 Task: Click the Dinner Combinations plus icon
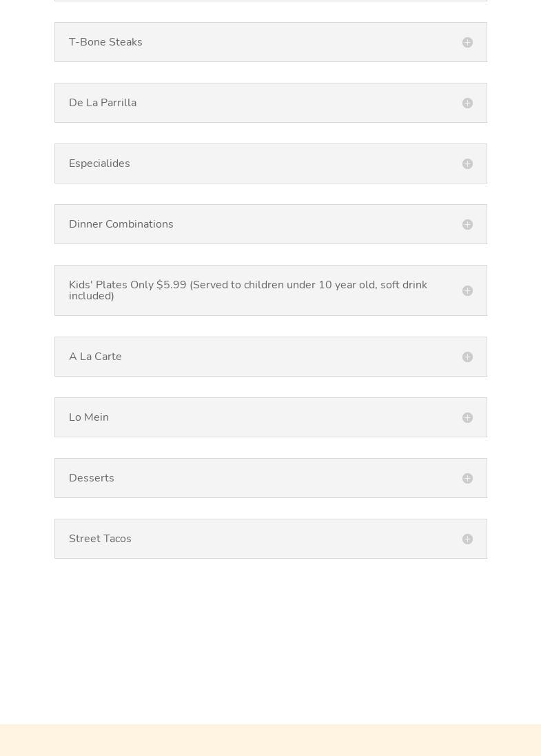(x=467, y=225)
